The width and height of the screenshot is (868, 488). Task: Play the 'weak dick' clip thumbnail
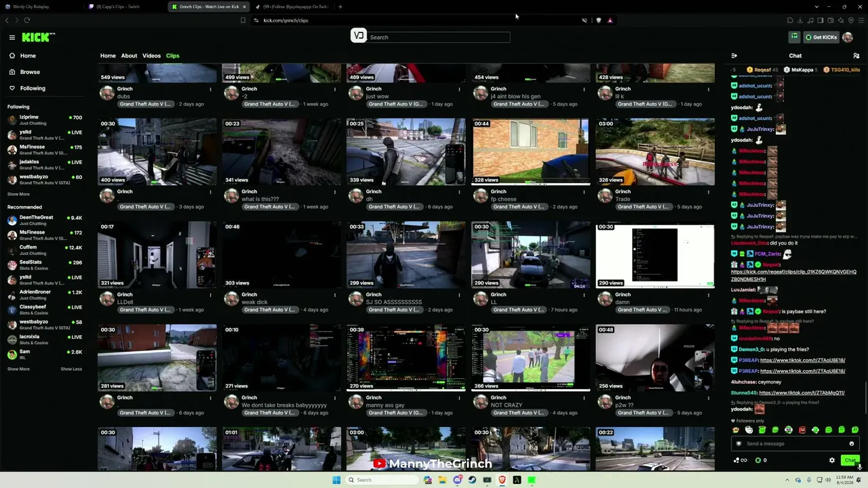tap(281, 255)
